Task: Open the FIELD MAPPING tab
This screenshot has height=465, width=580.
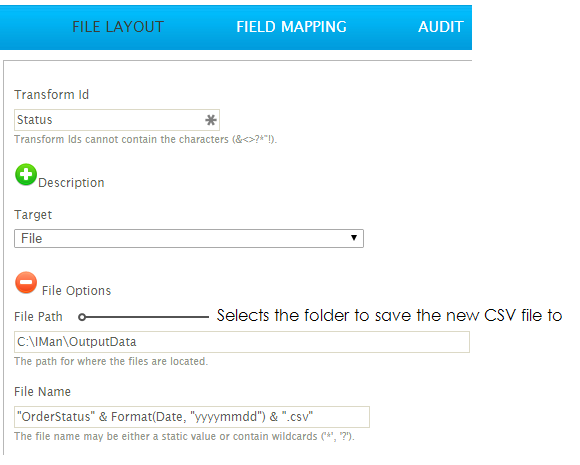Action: (291, 27)
